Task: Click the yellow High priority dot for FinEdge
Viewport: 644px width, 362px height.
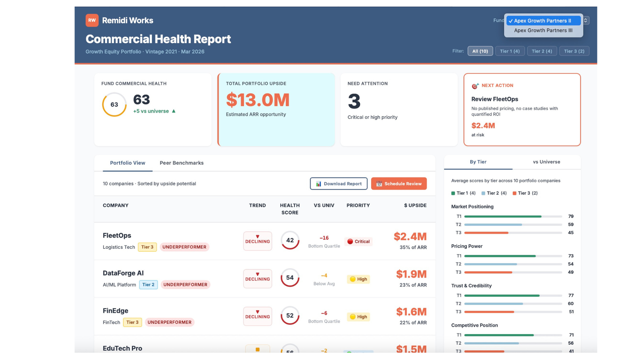Action: pos(353,316)
